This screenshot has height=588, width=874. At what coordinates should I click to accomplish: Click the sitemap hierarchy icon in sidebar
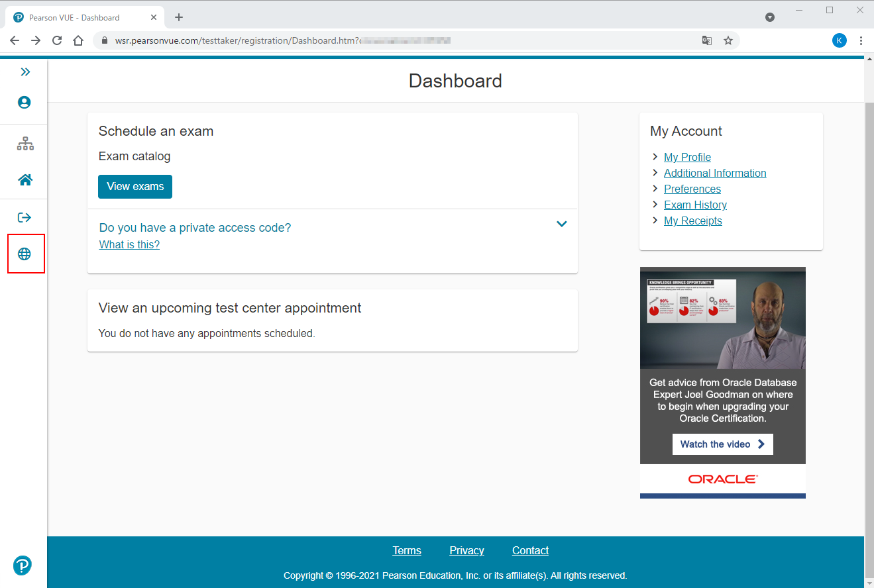[x=25, y=144]
